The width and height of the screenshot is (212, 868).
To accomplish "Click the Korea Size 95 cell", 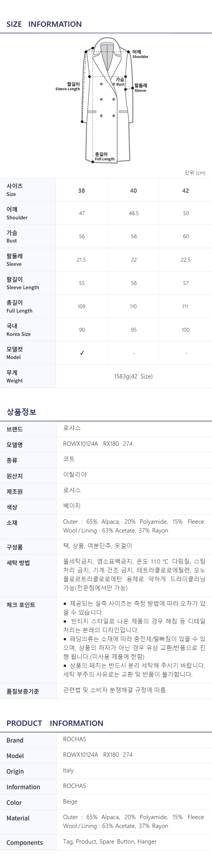I will click(134, 330).
